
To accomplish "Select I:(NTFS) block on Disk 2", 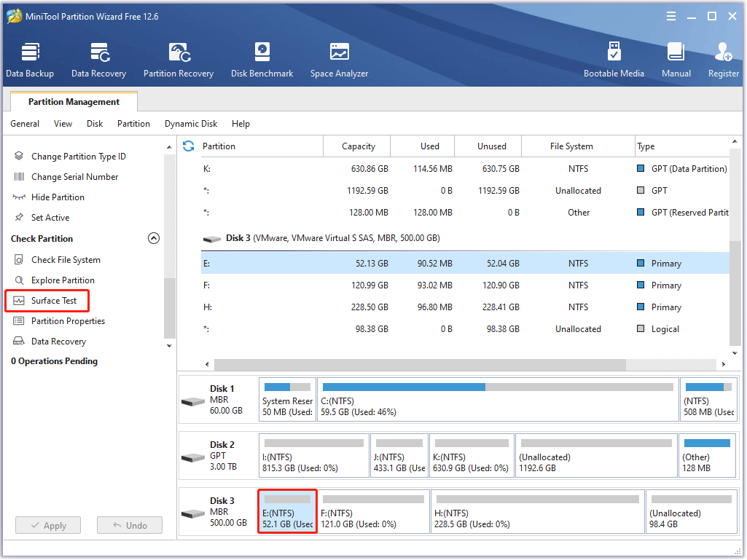I will point(314,456).
